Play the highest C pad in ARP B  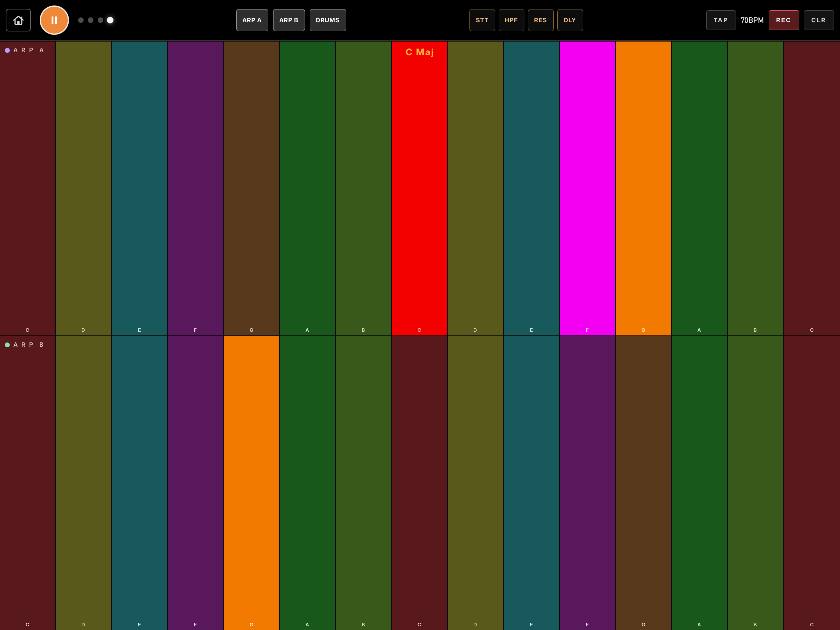point(812,483)
